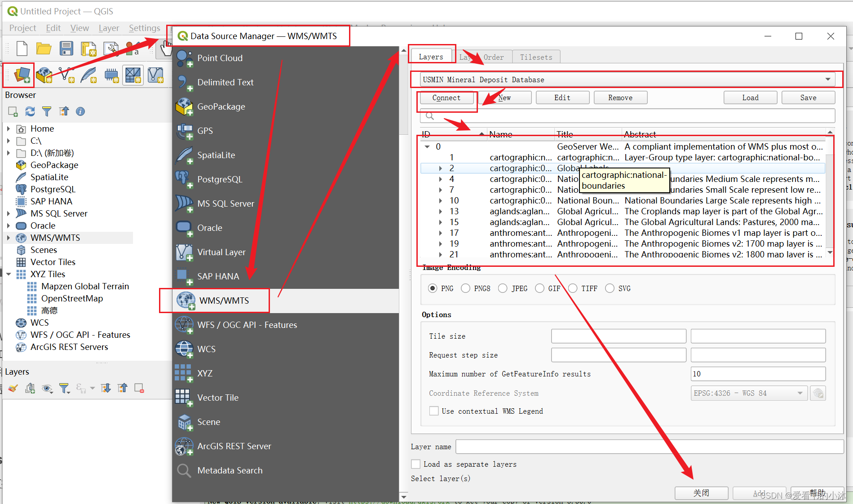Open Layer menu
853x504 pixels.
[109, 28]
